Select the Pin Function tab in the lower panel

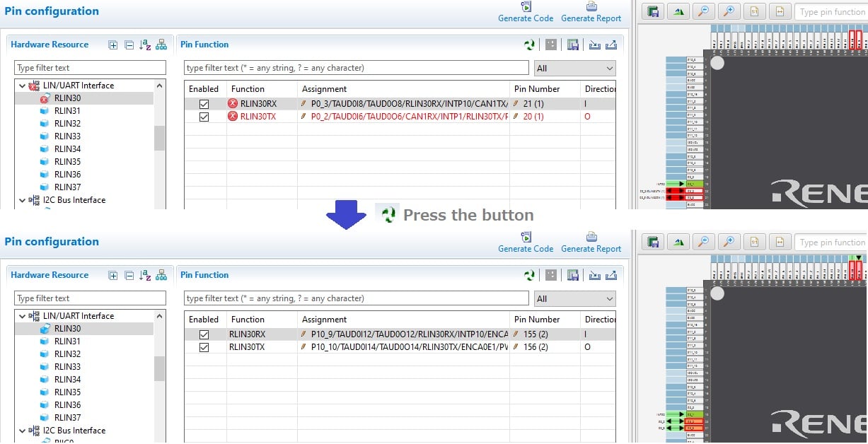coord(204,275)
